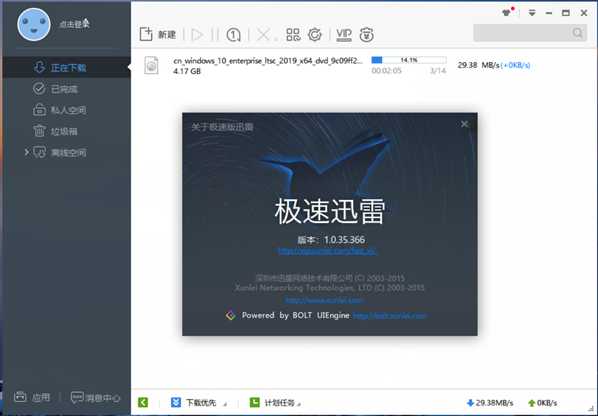Image resolution: width=598 pixels, height=416 pixels.
Task: Collapse the sidebar with the green arrow icon
Action: 143,402
